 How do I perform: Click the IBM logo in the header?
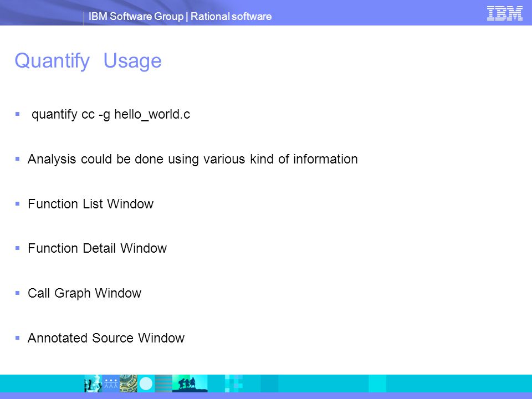(x=504, y=13)
